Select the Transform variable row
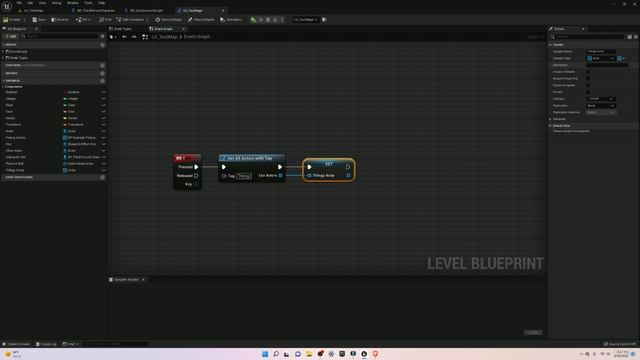Screen dimensions: 640x360 tap(53, 124)
